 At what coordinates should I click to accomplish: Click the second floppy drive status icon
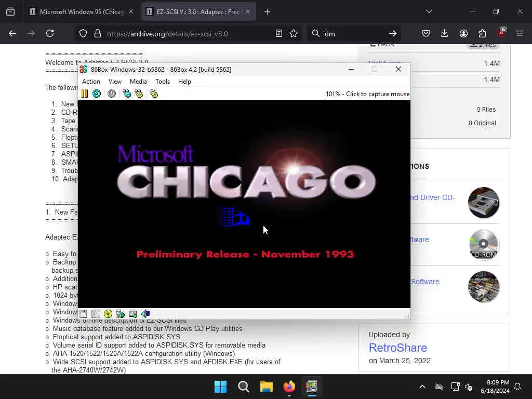click(96, 314)
